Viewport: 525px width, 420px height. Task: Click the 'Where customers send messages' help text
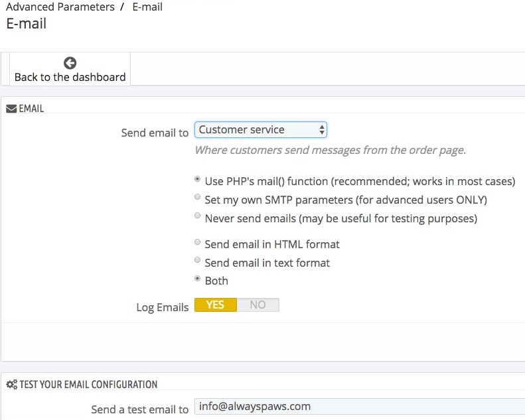point(330,150)
